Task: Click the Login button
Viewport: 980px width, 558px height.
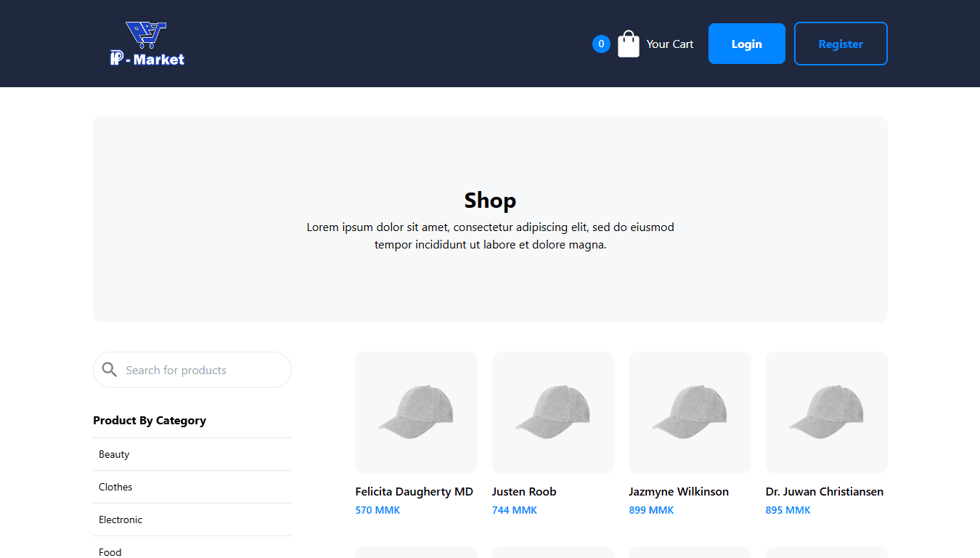Action: click(746, 44)
